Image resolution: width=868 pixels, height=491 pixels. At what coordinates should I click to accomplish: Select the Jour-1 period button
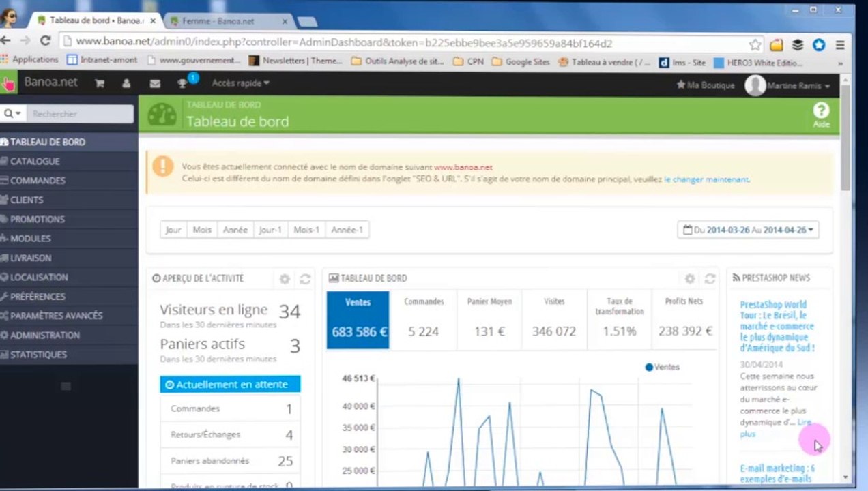click(271, 230)
